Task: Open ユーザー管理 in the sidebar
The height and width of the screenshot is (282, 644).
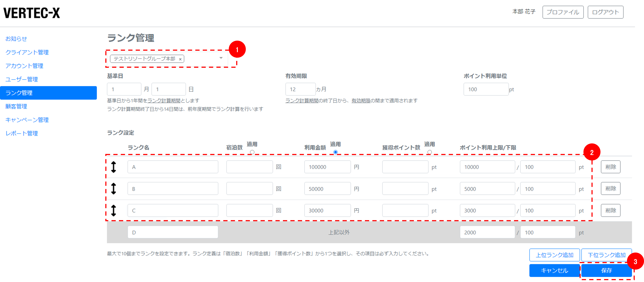Action: [x=22, y=79]
